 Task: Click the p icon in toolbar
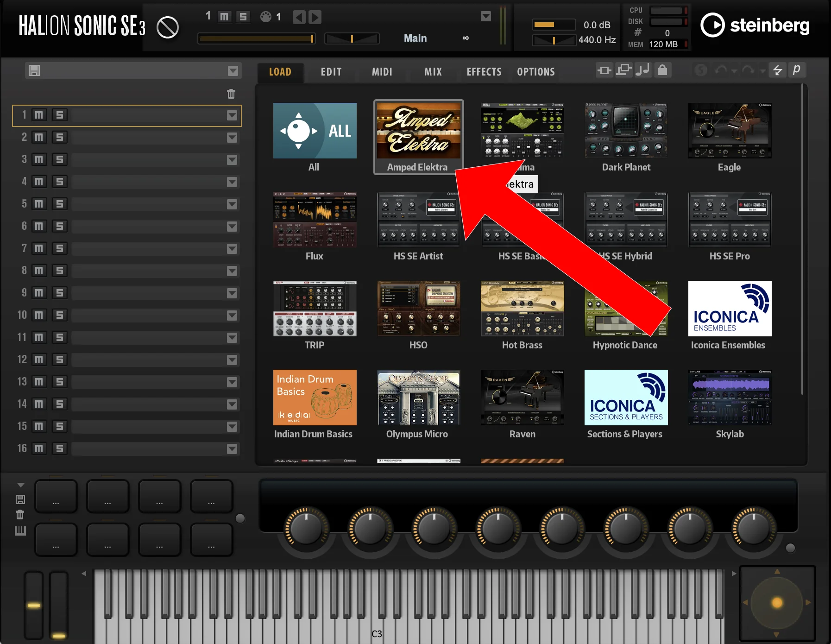tap(797, 70)
